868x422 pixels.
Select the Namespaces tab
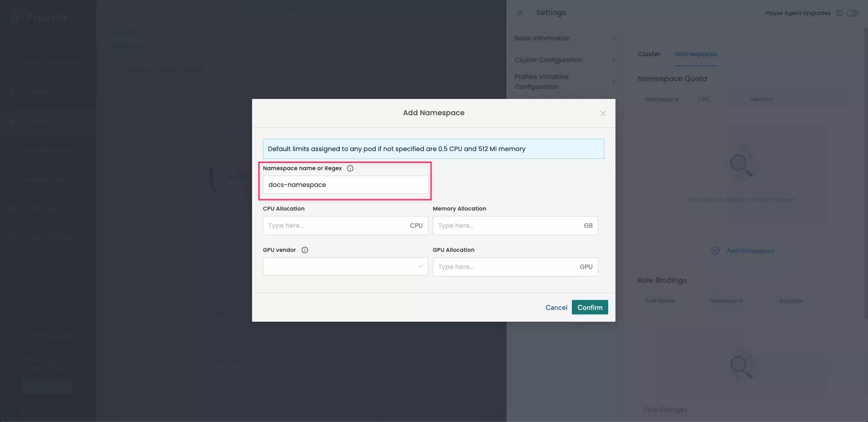696,54
